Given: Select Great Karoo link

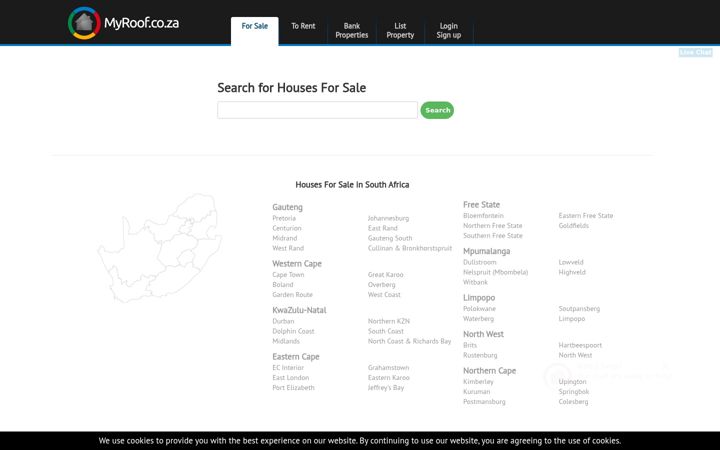Looking at the screenshot, I should pyautogui.click(x=386, y=275).
